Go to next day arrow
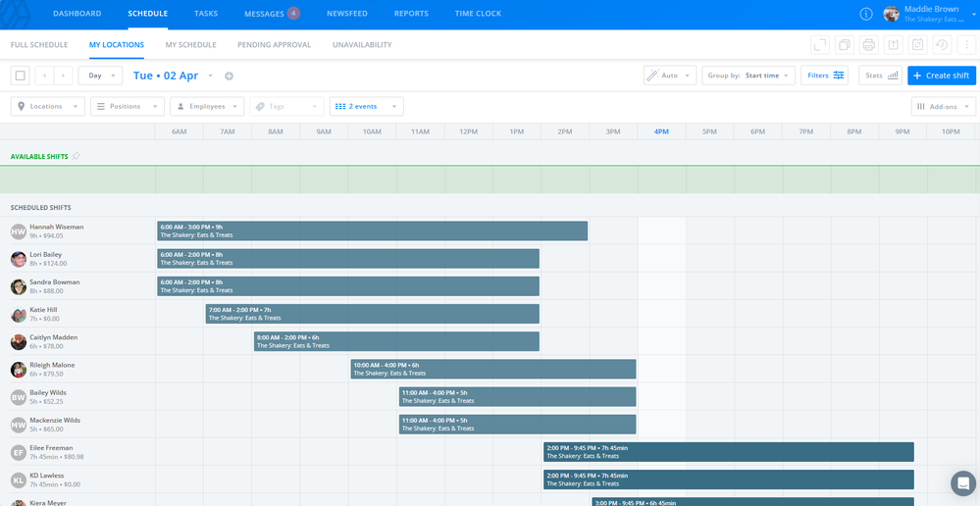Screen dimensions: 980x506 pos(63,76)
